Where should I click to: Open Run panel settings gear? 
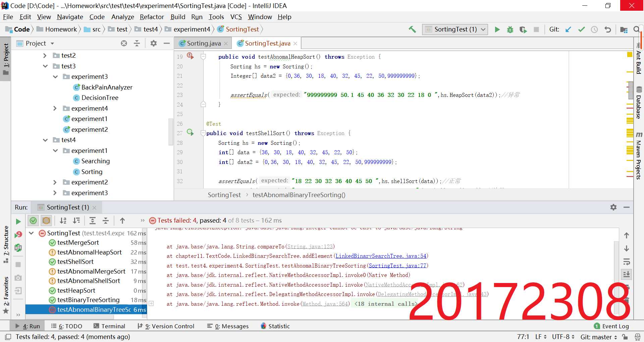[613, 207]
